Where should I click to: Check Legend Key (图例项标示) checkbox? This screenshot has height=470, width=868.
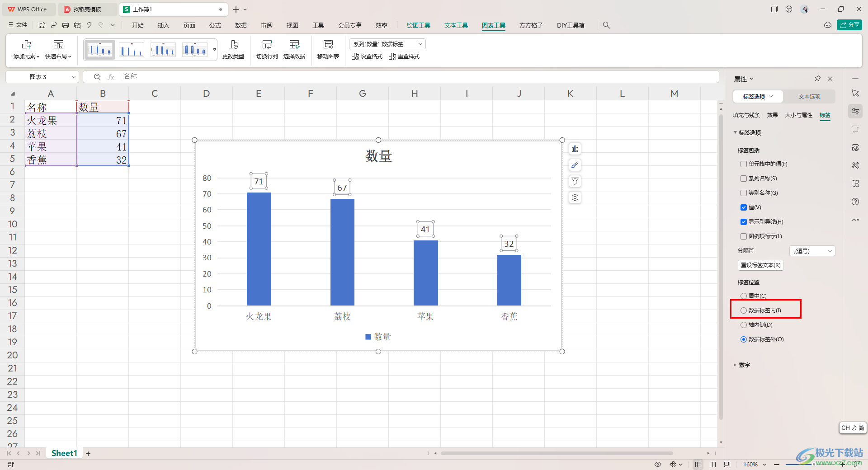(x=744, y=236)
